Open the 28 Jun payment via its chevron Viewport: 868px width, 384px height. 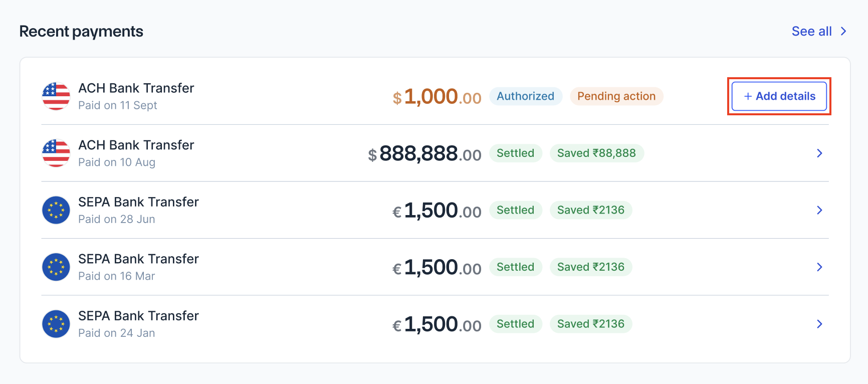point(820,210)
